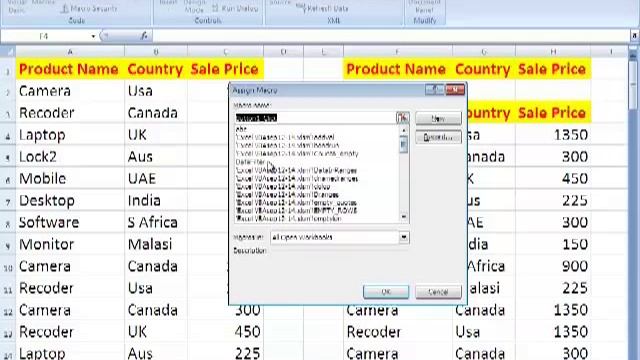The height and width of the screenshot is (360, 640).
Task: Click cell A8 containing Software
Action: [70, 223]
